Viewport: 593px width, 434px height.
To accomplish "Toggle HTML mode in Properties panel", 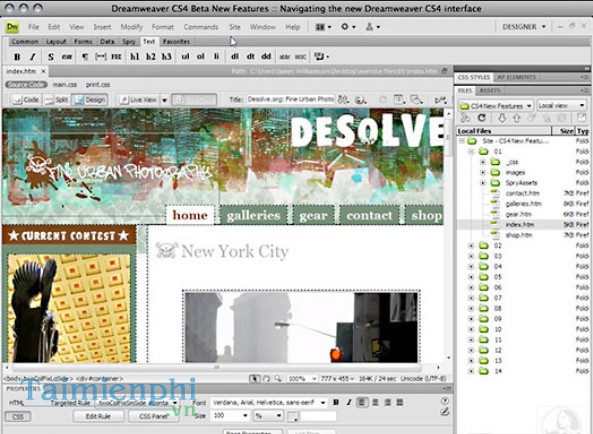I will pos(17,403).
